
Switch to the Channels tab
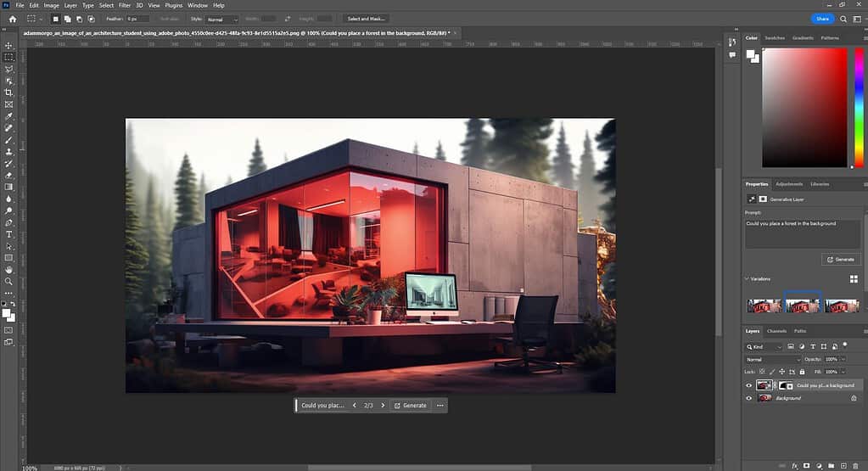pyautogui.click(x=776, y=331)
